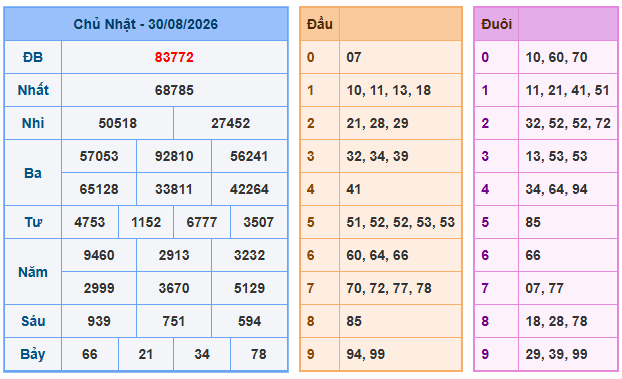
Task: Click fifth prize number 2999
Action: [99, 288]
